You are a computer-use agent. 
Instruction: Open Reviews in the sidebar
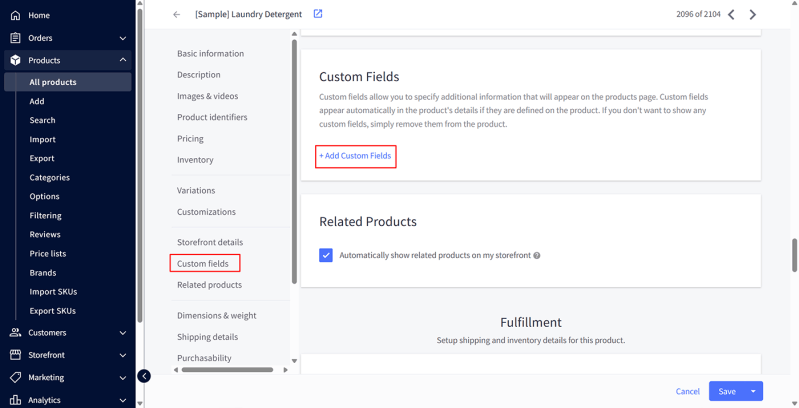45,234
